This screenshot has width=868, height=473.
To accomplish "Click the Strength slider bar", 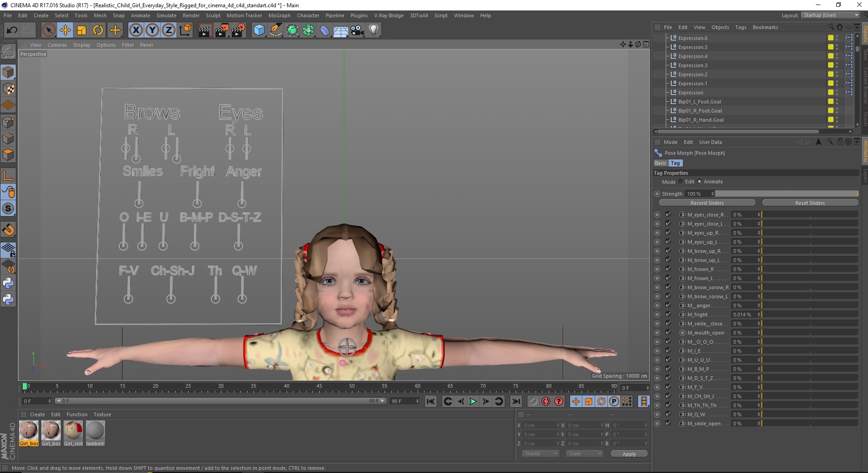I will 786,194.
